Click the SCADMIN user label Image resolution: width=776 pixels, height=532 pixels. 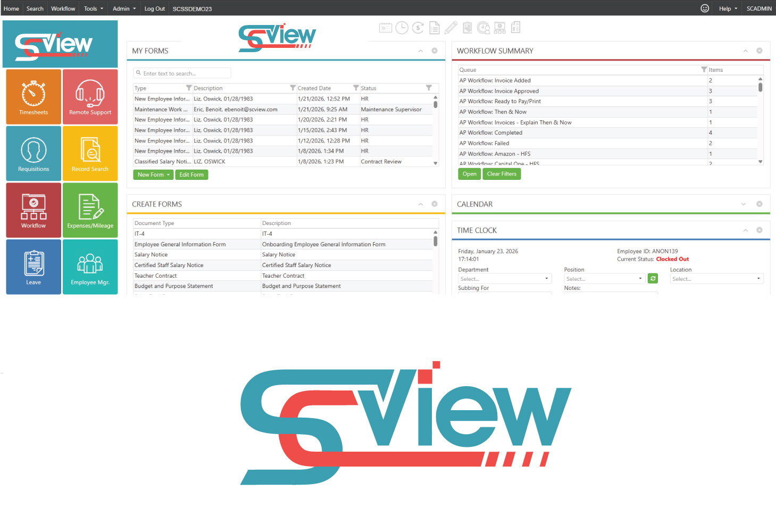click(759, 9)
